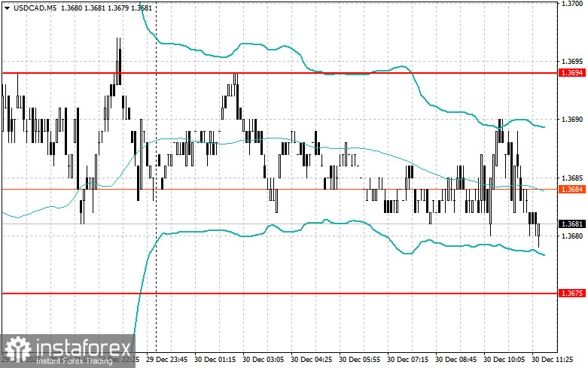The image size is (588, 368).
Task: Click the 30 Dec 07:15 time label
Action: click(407, 359)
